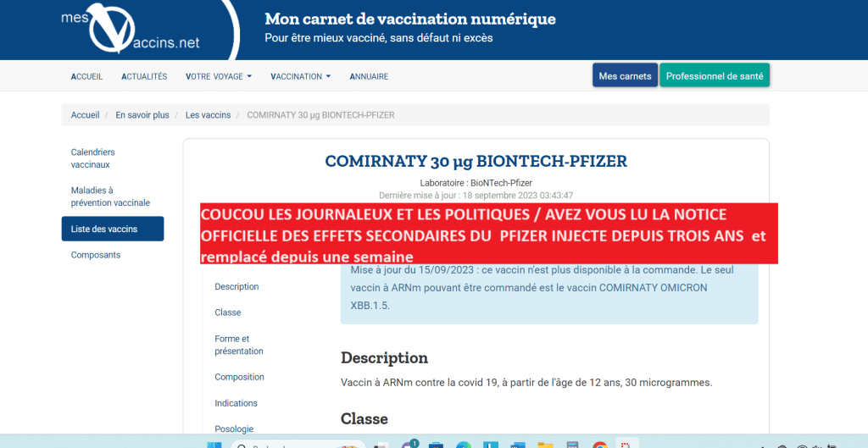Follow the Les vaccins breadcrumb link
868x448 pixels.
click(208, 115)
